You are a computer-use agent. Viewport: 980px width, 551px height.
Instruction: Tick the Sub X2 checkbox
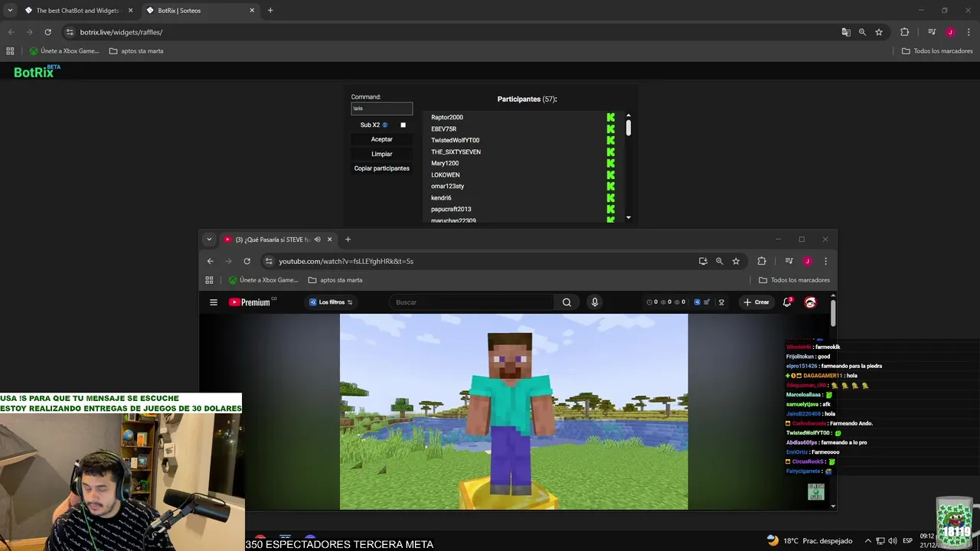point(403,125)
